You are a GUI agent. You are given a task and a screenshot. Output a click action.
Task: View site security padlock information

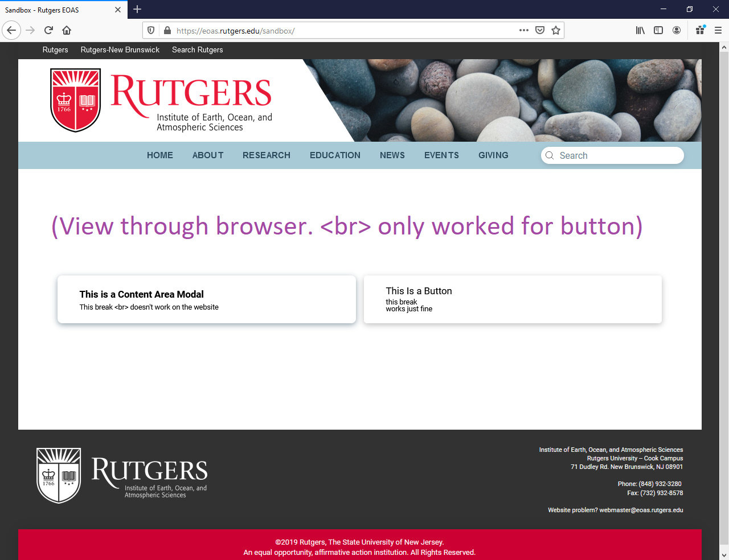167,30
